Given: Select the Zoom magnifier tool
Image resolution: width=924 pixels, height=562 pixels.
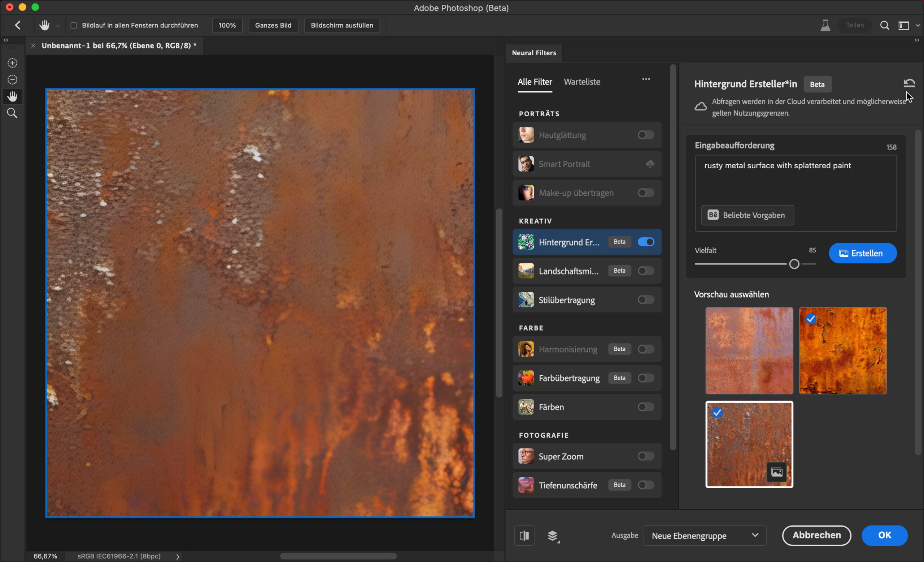Looking at the screenshot, I should coord(12,113).
